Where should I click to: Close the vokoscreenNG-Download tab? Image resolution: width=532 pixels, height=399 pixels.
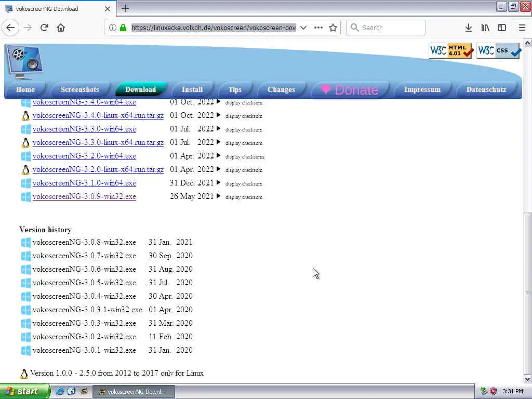coord(108,9)
